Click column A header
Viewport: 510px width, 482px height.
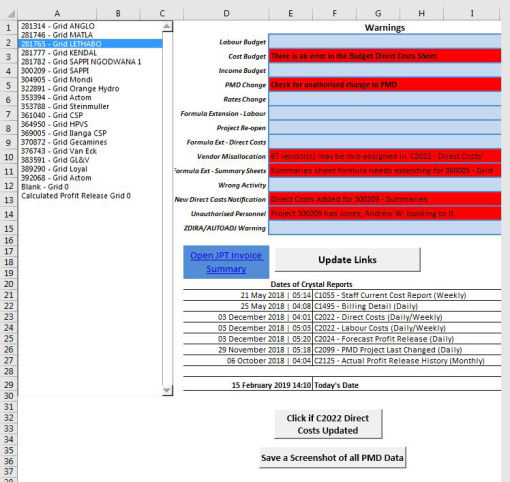(x=57, y=14)
